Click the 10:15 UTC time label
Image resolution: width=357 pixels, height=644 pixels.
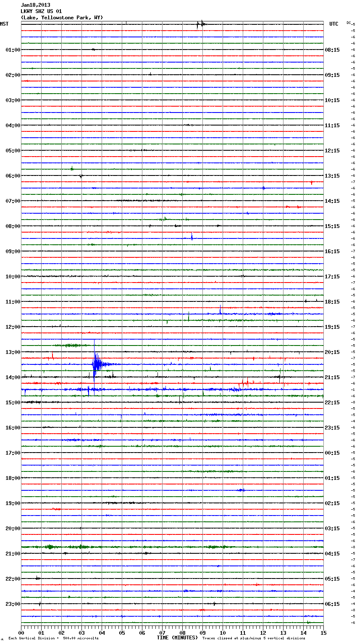332,100
